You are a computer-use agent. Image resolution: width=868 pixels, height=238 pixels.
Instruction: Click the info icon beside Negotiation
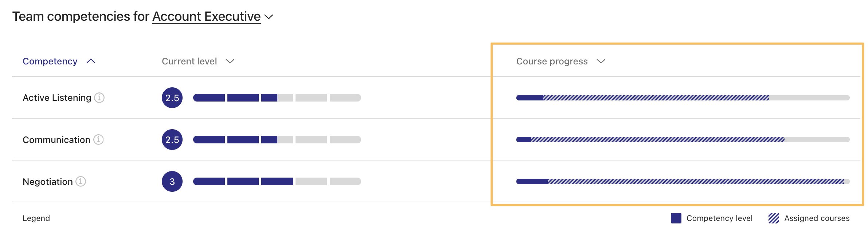[80, 181]
